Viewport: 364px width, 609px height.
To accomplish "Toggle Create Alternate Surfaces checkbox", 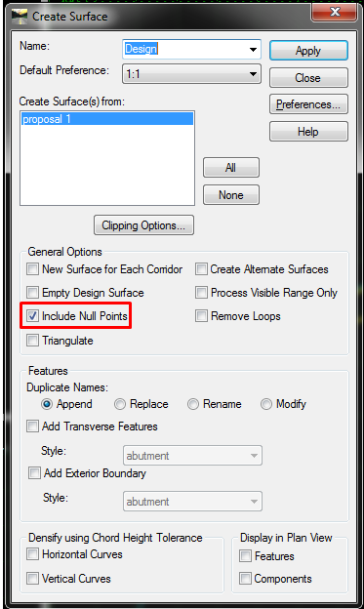I will [x=201, y=268].
